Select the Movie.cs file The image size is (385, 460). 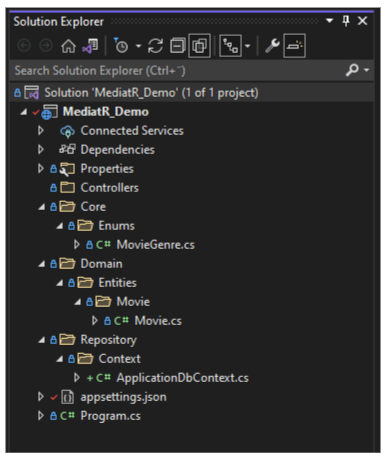click(158, 321)
